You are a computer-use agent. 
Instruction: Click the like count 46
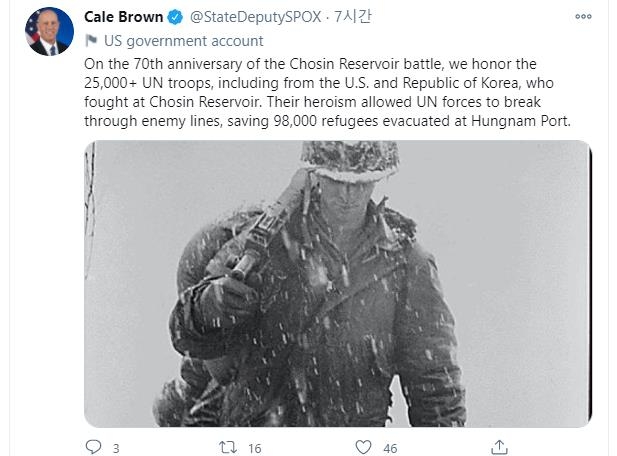click(390, 448)
